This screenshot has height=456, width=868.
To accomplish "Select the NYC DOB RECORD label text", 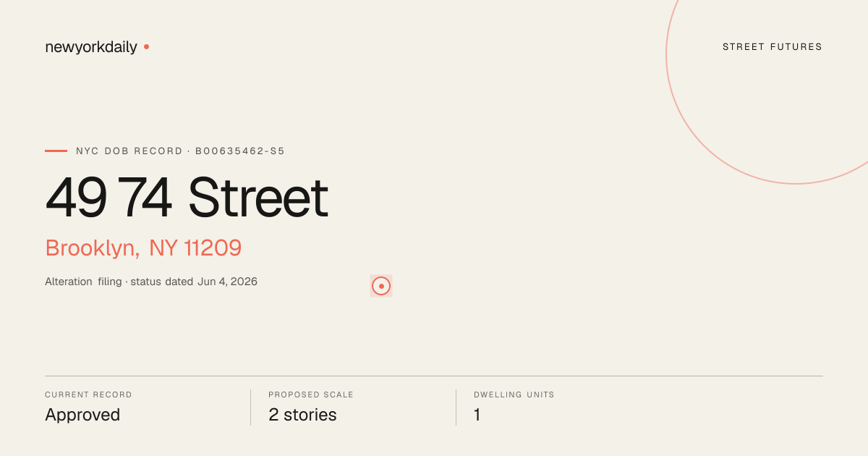I will coord(129,151).
